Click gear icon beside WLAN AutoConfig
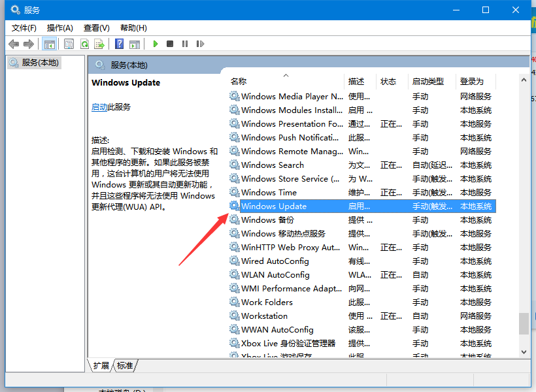This screenshot has width=536, height=392. point(235,274)
